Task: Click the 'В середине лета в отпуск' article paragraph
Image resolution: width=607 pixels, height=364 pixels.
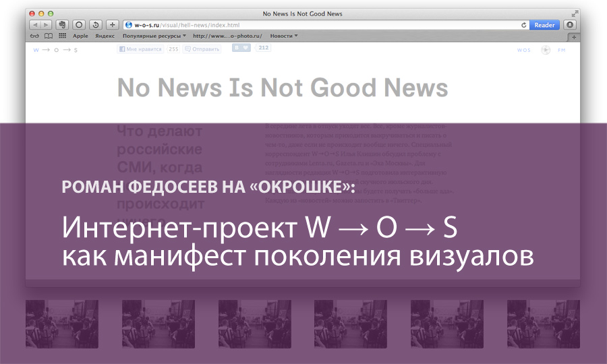Action: point(359,163)
